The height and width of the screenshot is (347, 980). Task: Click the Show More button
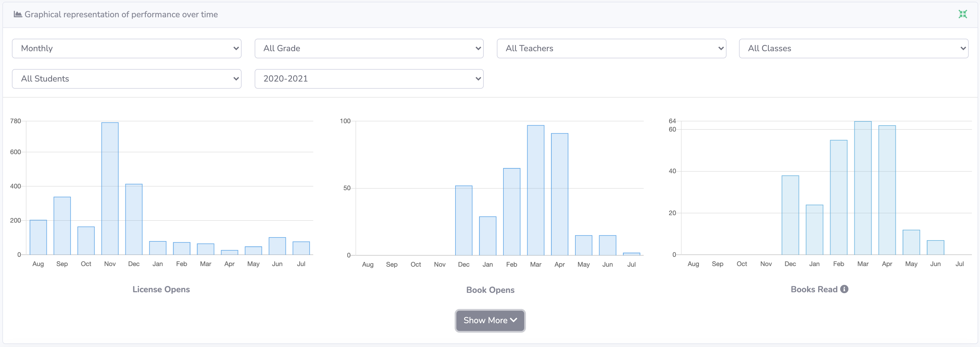(x=490, y=321)
